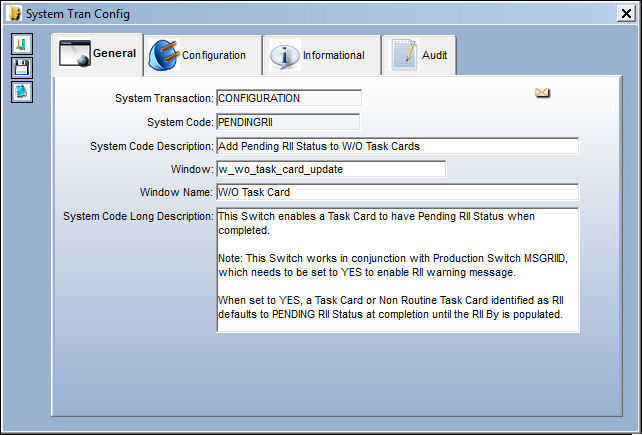Click the 'System Transaction:' label
642x435 pixels.
tap(164, 98)
